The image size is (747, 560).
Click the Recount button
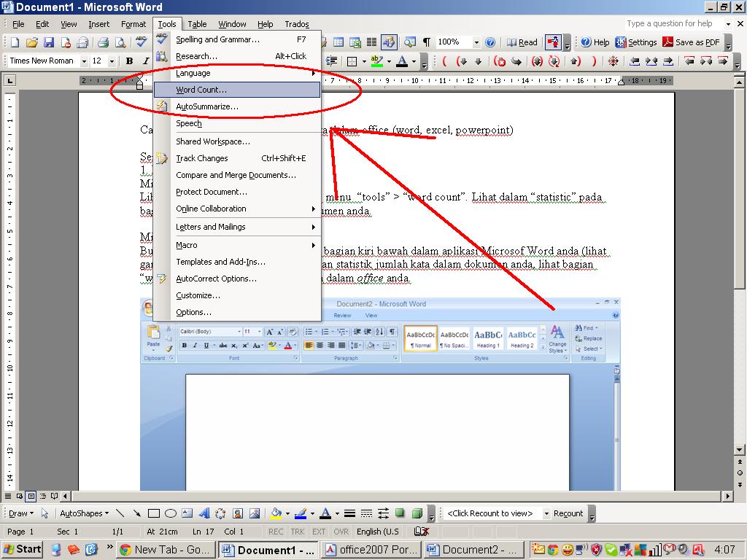(568, 513)
